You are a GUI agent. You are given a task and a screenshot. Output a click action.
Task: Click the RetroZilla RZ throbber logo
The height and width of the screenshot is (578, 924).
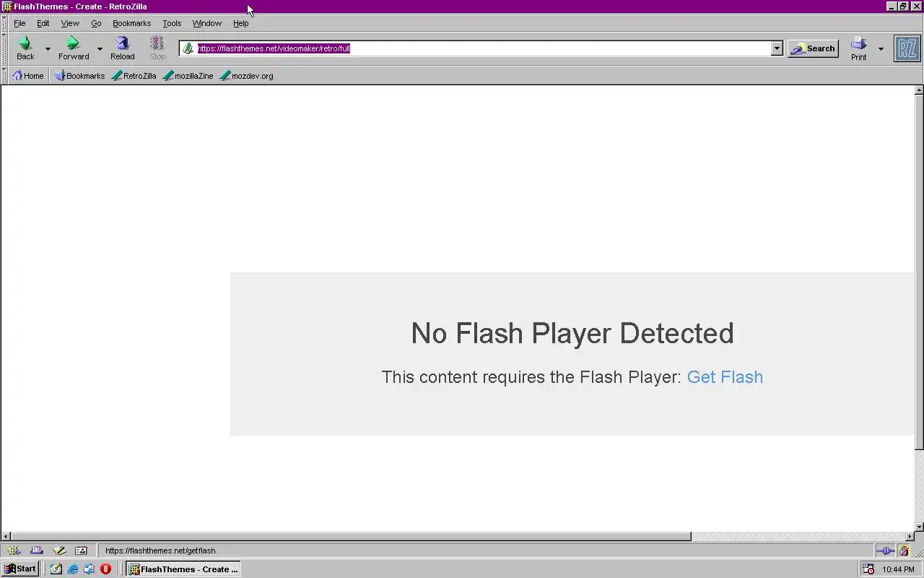point(907,48)
